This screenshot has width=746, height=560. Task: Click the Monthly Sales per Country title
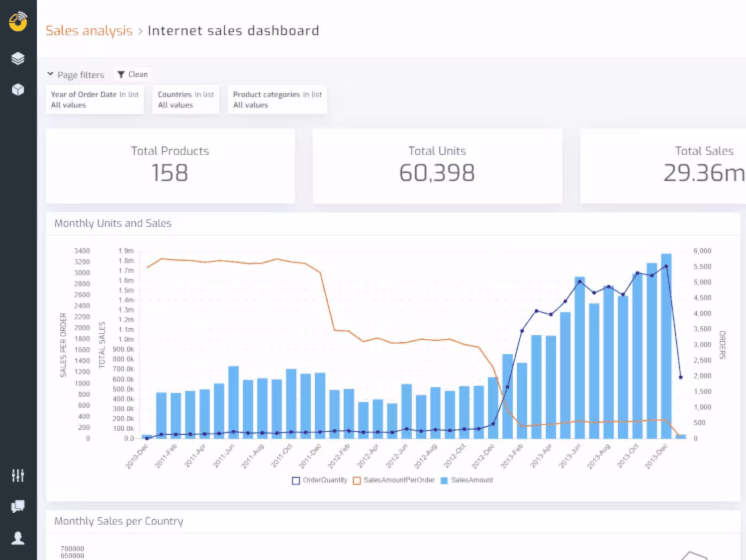(119, 521)
